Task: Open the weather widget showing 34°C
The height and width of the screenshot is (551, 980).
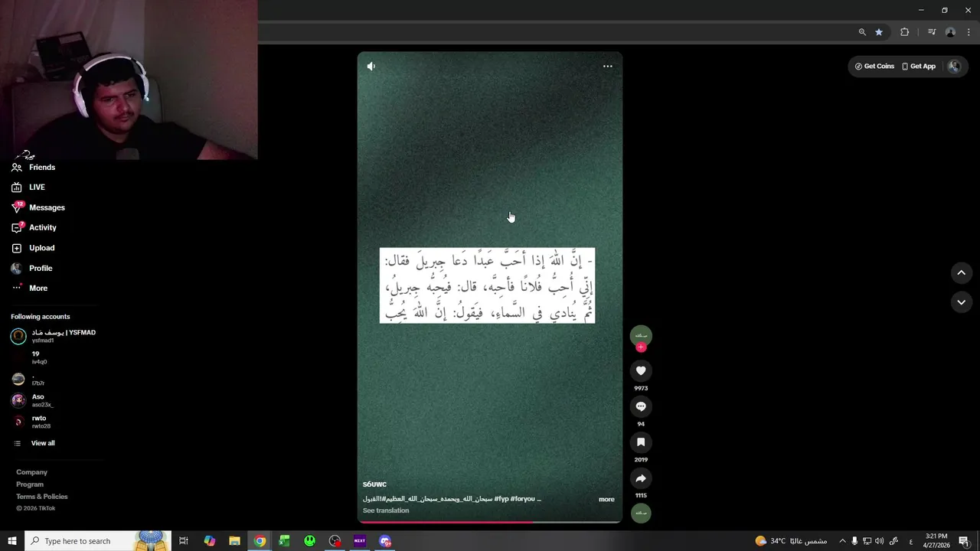Action: (792, 541)
